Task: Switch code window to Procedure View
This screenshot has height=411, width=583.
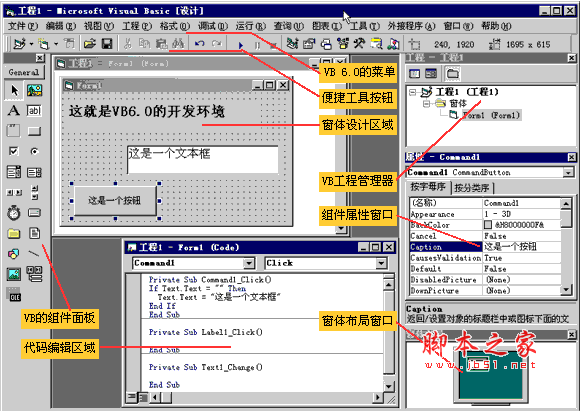Action: click(132, 398)
